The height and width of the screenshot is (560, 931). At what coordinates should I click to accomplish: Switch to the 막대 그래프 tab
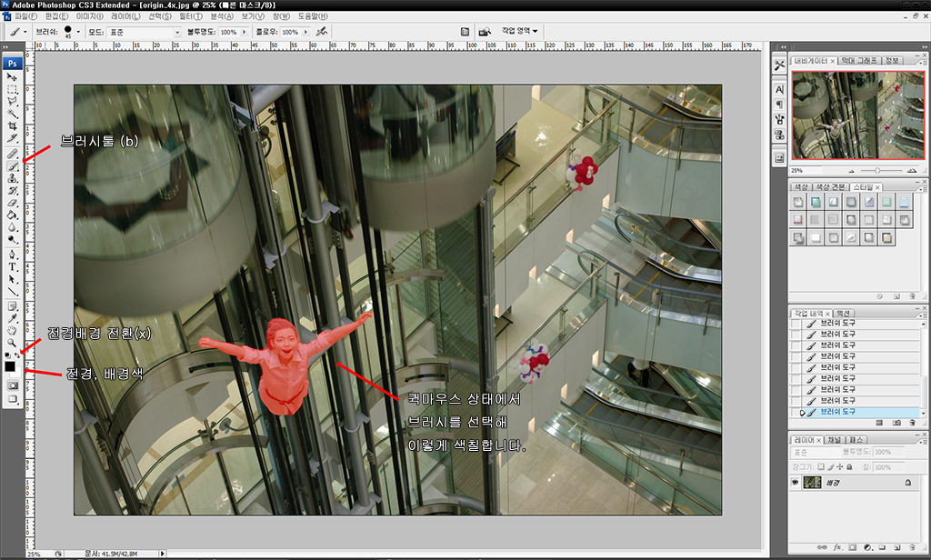point(858,61)
